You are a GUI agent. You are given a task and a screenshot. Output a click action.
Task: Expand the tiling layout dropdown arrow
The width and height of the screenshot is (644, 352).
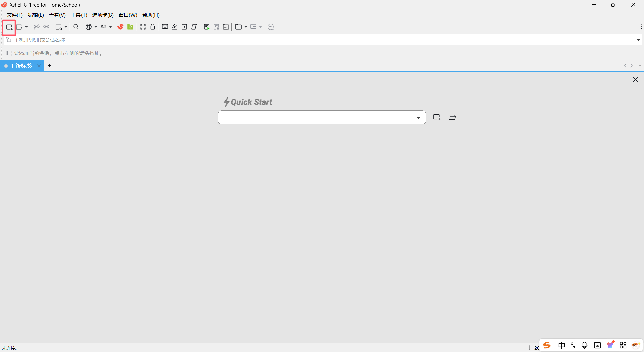(260, 27)
